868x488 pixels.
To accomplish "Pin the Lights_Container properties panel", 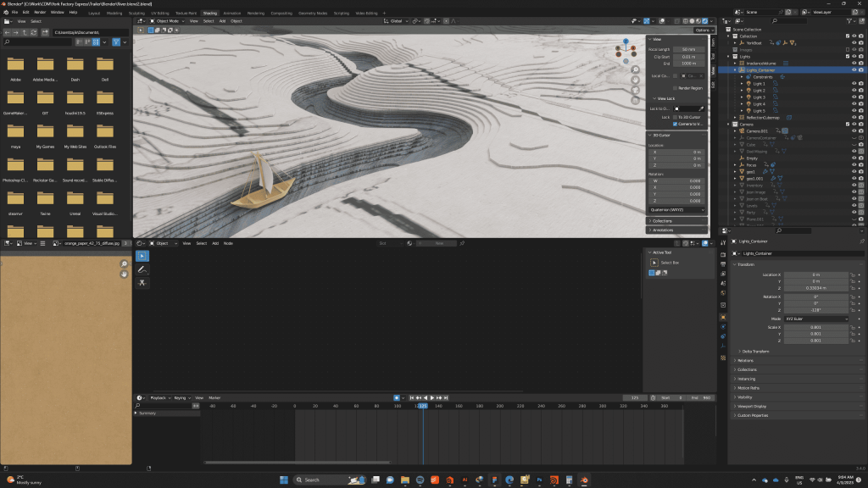I will coord(861,241).
